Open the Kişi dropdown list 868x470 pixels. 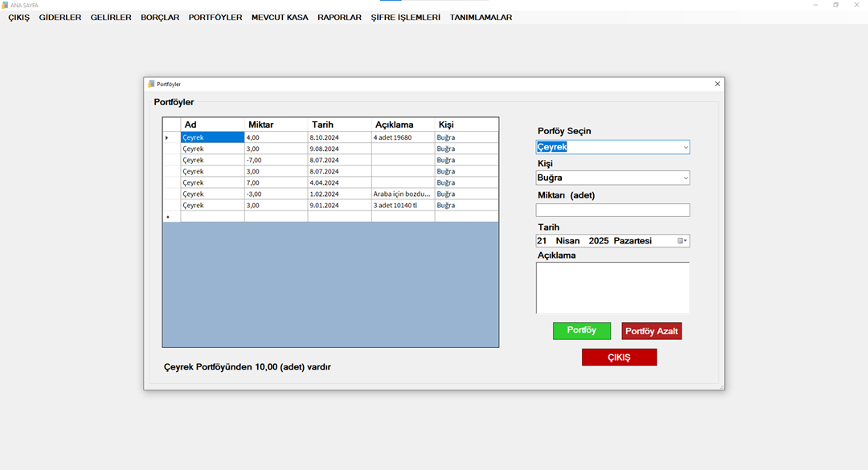pos(685,178)
